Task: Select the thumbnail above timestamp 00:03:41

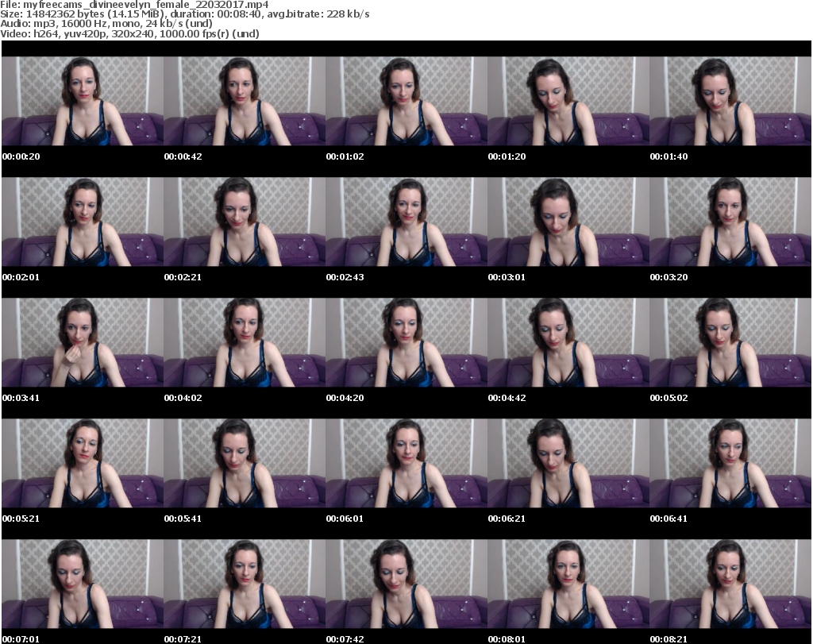Action: tap(83, 343)
